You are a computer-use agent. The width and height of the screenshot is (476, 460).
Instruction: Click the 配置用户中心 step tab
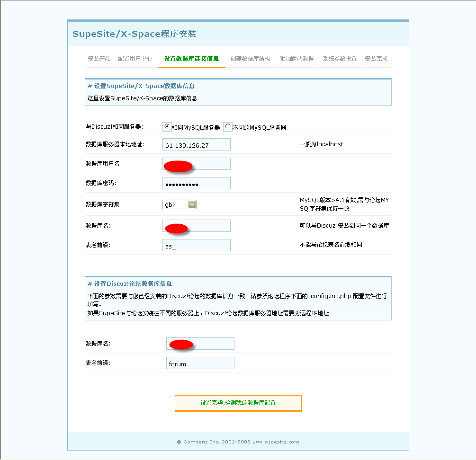[x=135, y=59]
